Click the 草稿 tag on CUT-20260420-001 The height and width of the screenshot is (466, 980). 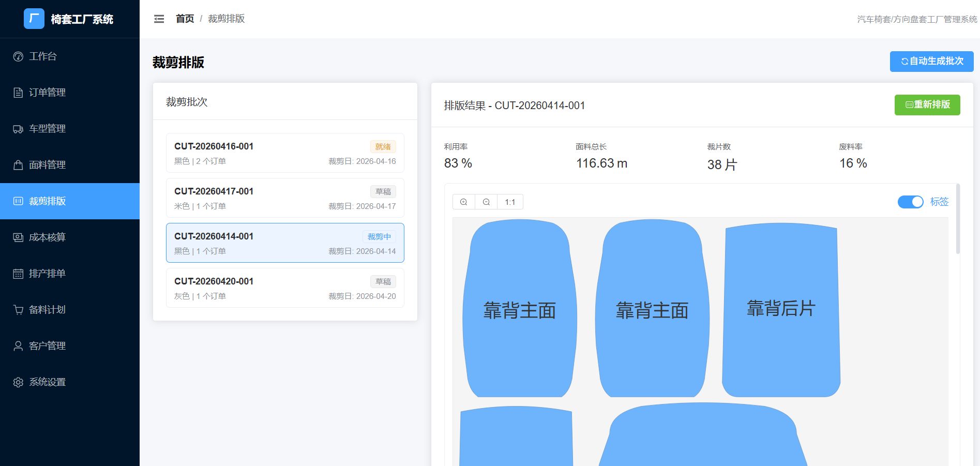tap(383, 282)
